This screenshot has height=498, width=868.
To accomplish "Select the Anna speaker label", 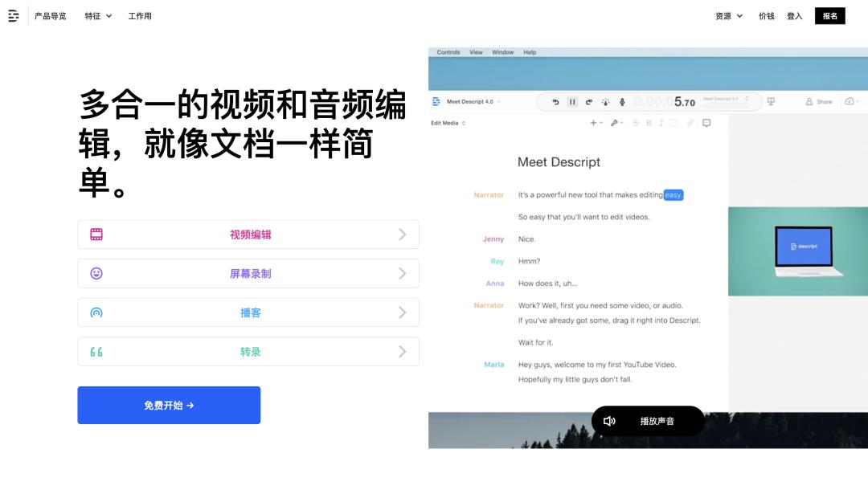I will tap(495, 284).
